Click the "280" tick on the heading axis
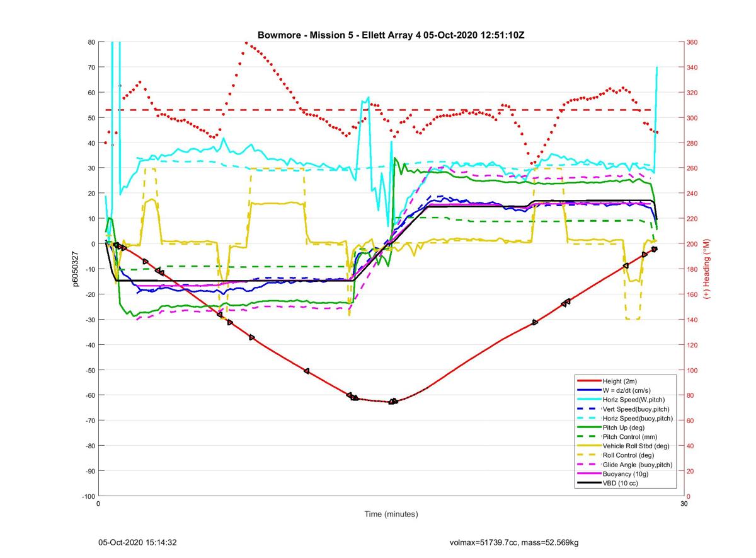The height and width of the screenshot is (558, 756). (692, 143)
